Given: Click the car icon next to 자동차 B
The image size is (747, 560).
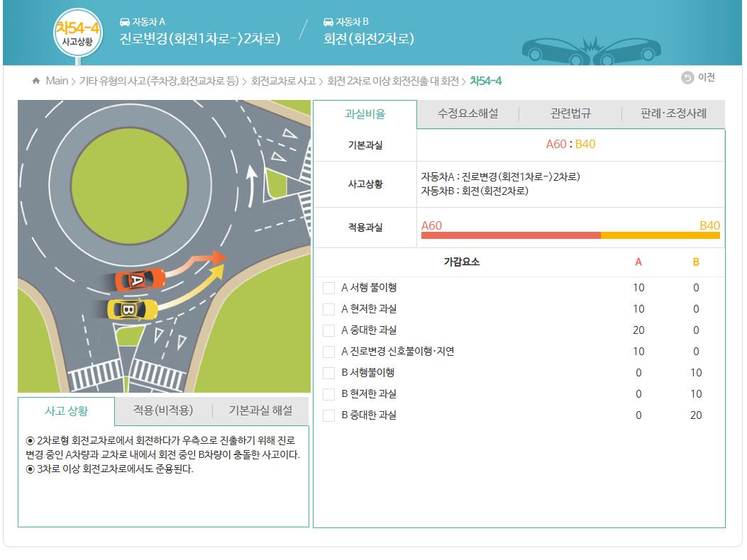Looking at the screenshot, I should click(328, 22).
